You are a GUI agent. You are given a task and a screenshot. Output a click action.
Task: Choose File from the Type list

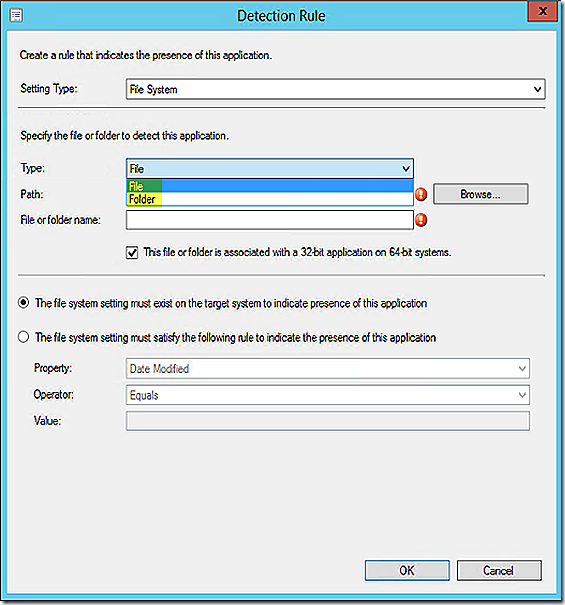click(x=270, y=186)
